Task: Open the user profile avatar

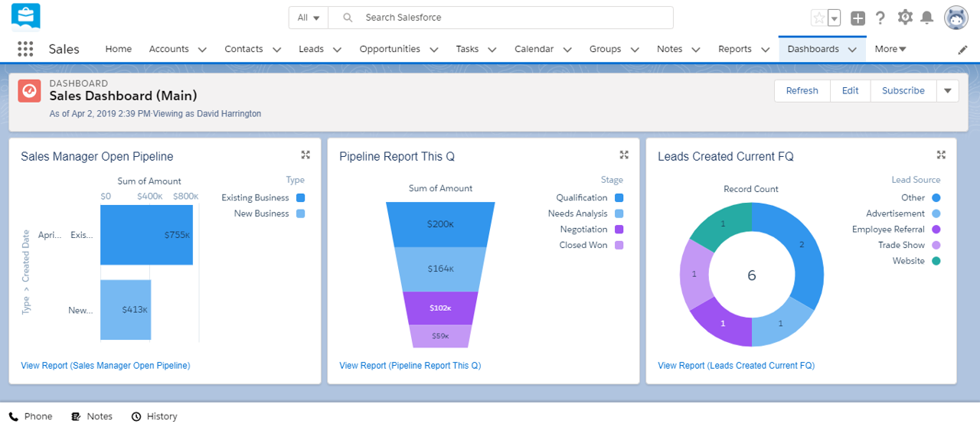Action: pyautogui.click(x=956, y=18)
